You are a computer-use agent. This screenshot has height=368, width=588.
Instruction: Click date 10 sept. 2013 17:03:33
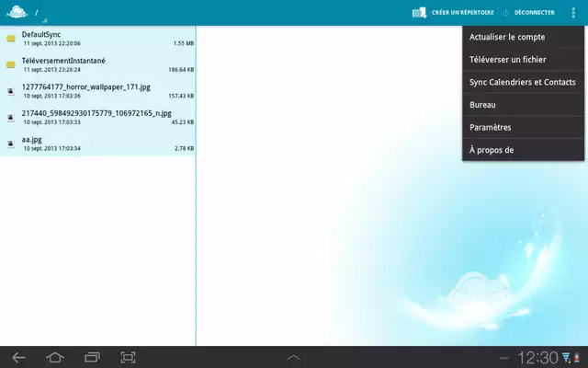52,122
